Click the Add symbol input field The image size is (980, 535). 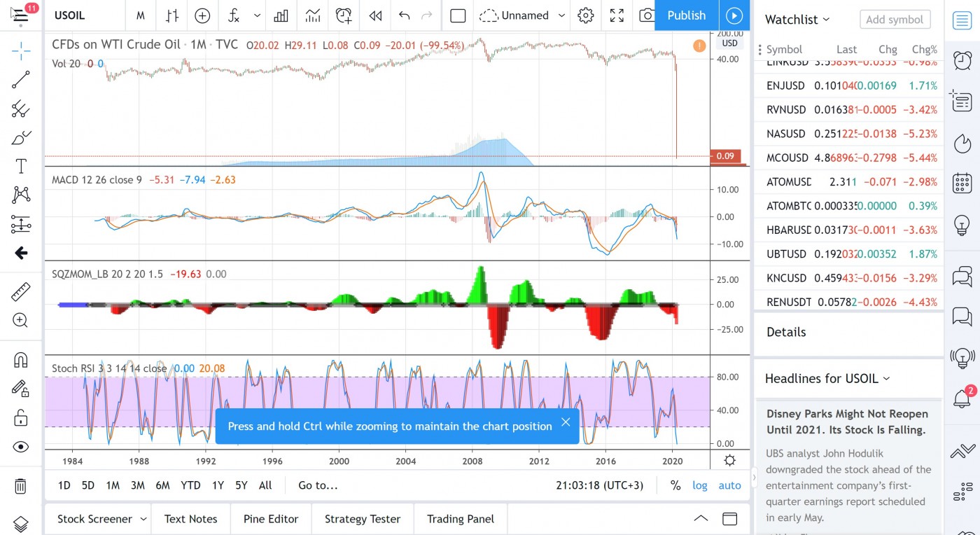[x=895, y=20]
